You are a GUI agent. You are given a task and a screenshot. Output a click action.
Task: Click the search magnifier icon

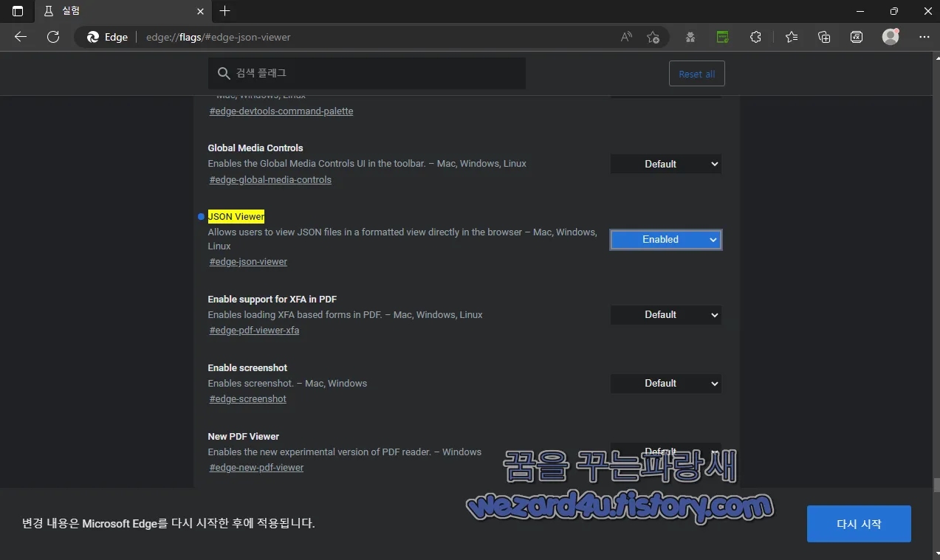pos(224,74)
